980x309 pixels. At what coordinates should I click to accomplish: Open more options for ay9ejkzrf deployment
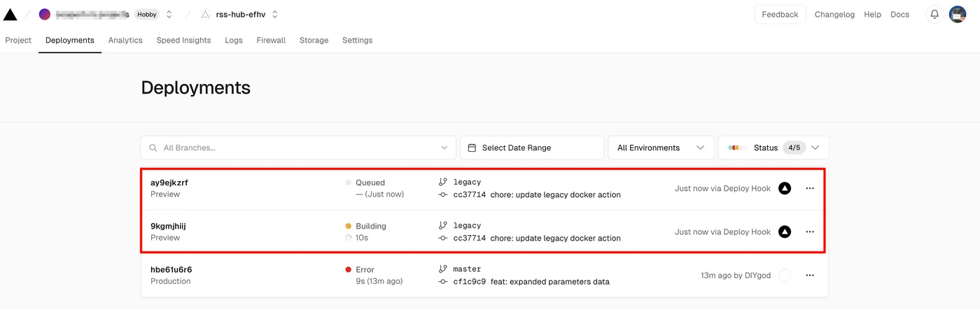(x=810, y=189)
